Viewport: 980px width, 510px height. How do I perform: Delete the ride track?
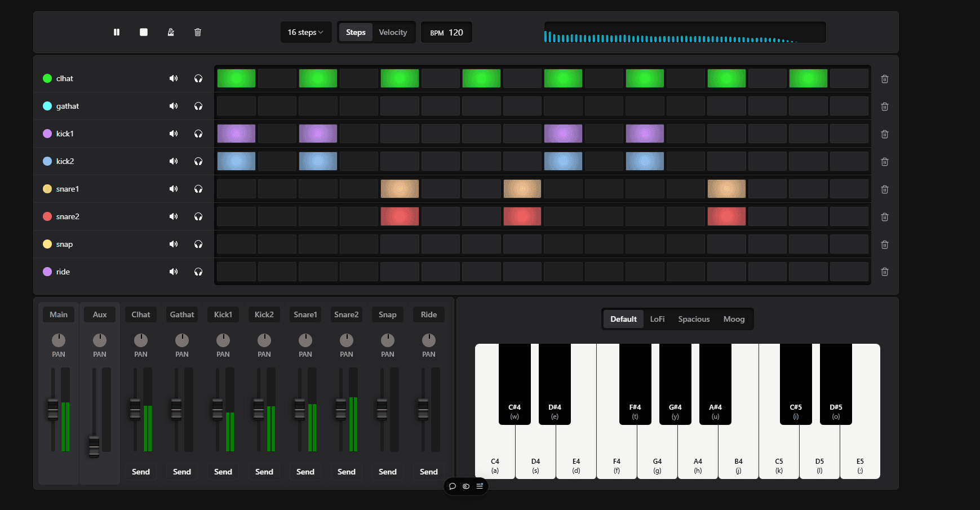pos(885,272)
